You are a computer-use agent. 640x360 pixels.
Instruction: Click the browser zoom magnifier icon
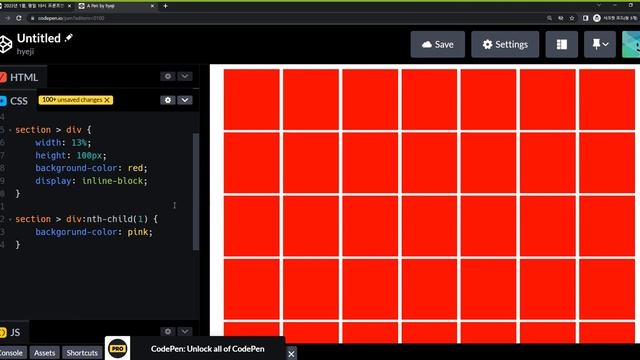tap(549, 18)
